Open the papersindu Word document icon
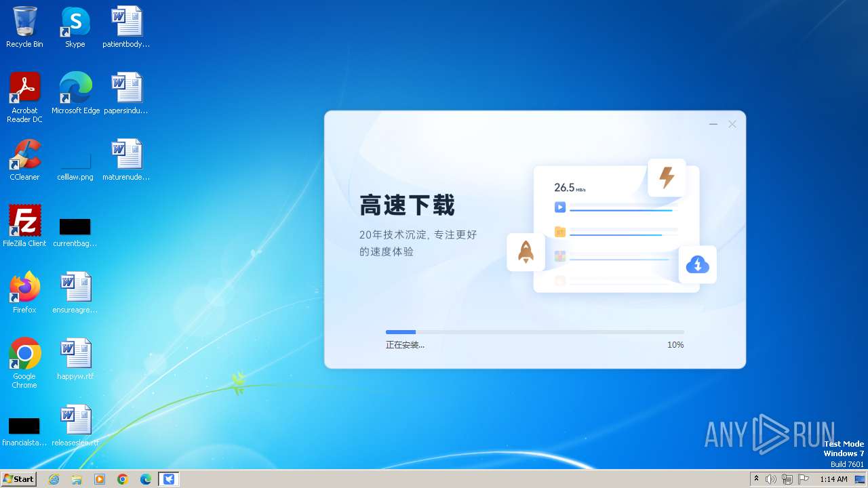This screenshot has height=488, width=868. (x=126, y=94)
